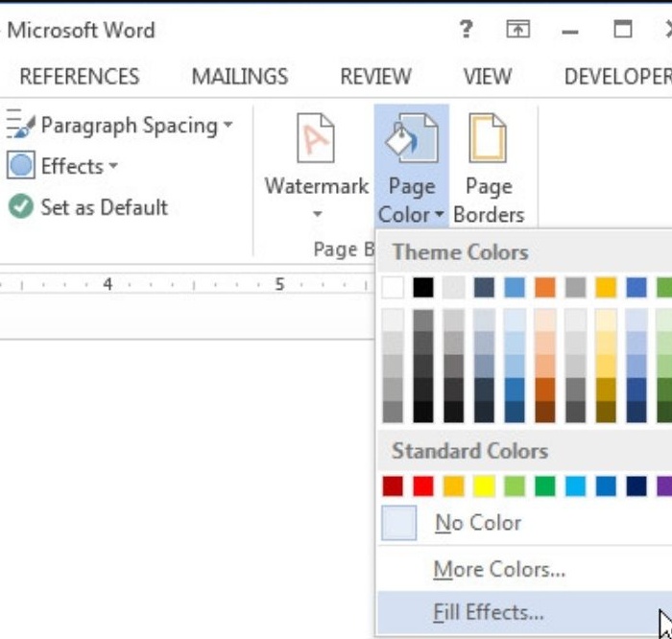Switch to the MAILINGS tab
This screenshot has height=639, width=672.
tap(240, 77)
